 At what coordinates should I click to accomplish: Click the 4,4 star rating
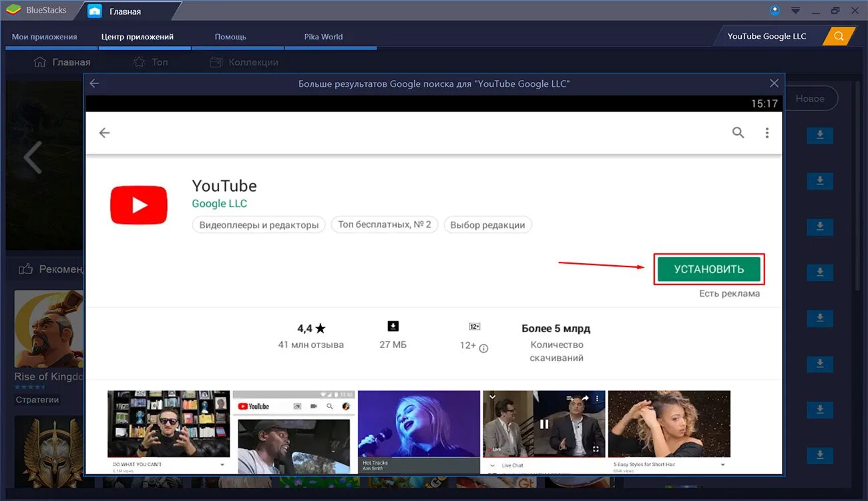click(x=311, y=329)
